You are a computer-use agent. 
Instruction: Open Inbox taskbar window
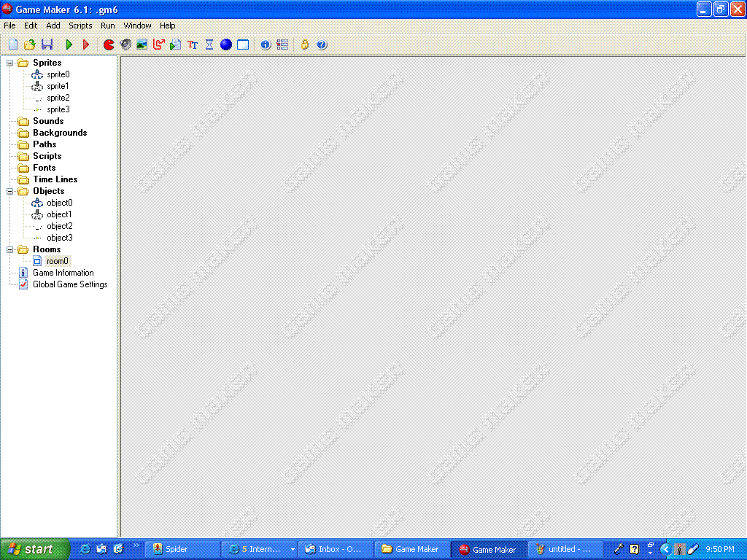coord(336,549)
